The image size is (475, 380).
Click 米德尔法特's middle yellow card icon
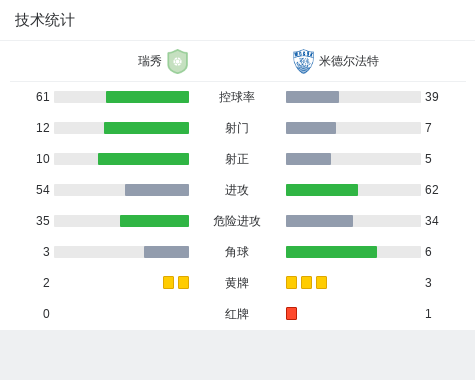point(306,283)
